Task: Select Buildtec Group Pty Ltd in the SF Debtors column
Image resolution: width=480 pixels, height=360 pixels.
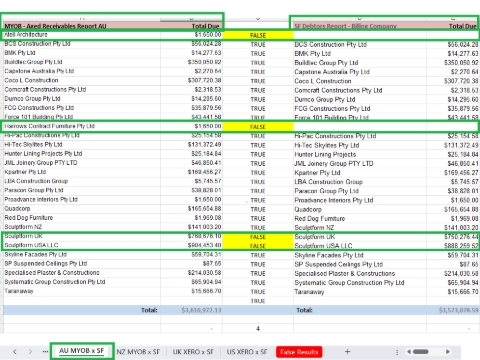Action: point(326,63)
